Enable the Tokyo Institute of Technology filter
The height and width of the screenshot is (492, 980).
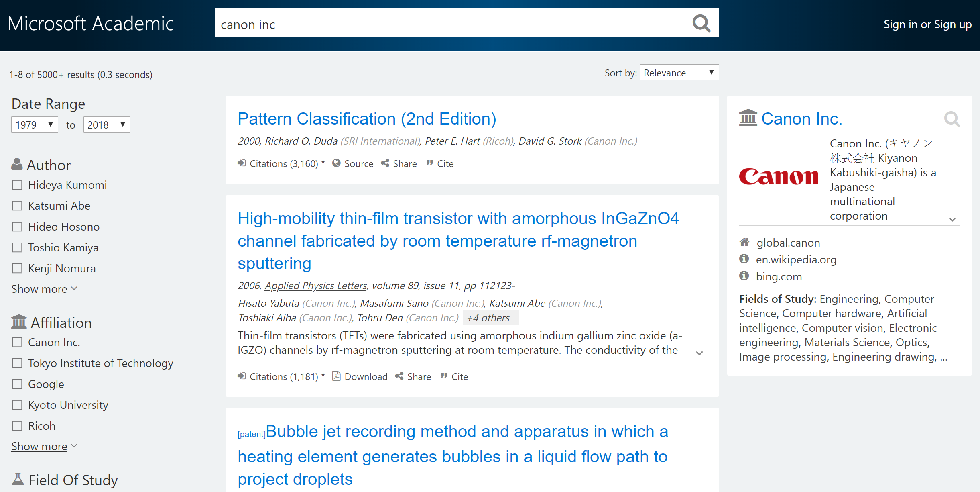point(17,363)
